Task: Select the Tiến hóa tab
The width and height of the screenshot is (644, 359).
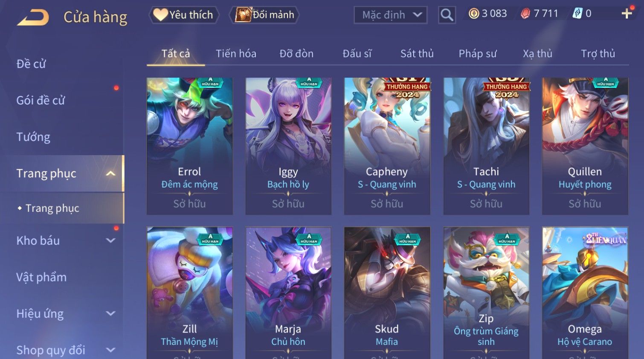Action: [x=236, y=54]
